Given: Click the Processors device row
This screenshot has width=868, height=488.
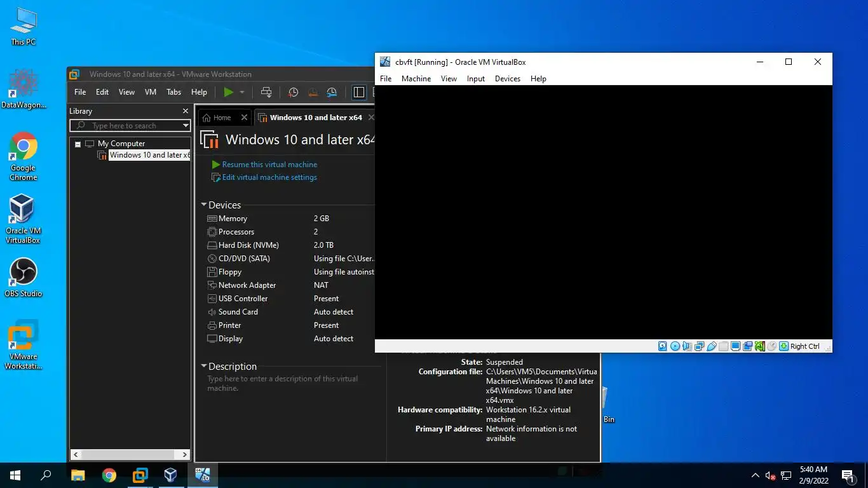Looking at the screenshot, I should pos(291,232).
